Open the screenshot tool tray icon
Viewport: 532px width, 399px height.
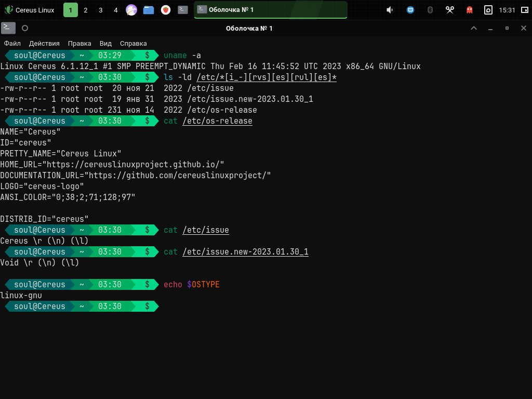coord(488,10)
